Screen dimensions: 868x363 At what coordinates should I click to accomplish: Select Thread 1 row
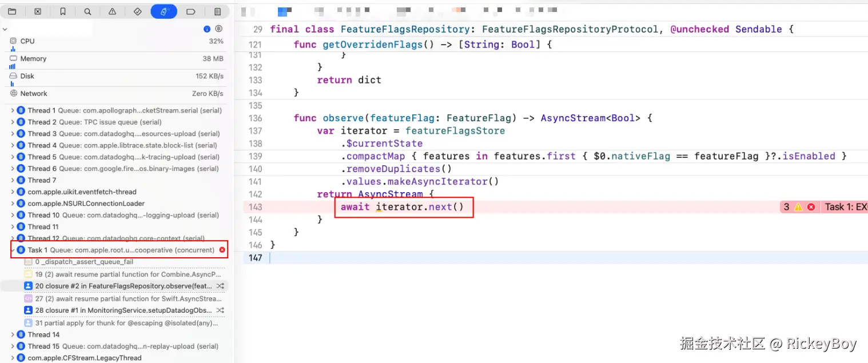pos(117,110)
